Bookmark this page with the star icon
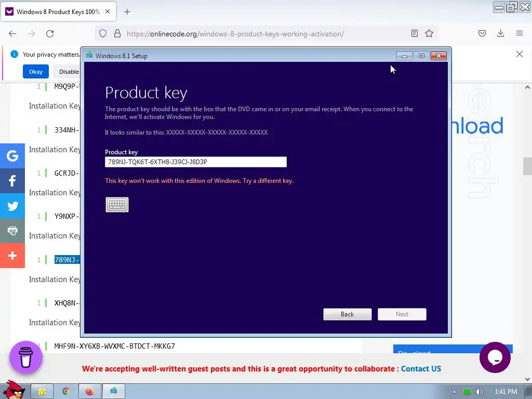This screenshot has height=399, width=532. pyautogui.click(x=429, y=33)
